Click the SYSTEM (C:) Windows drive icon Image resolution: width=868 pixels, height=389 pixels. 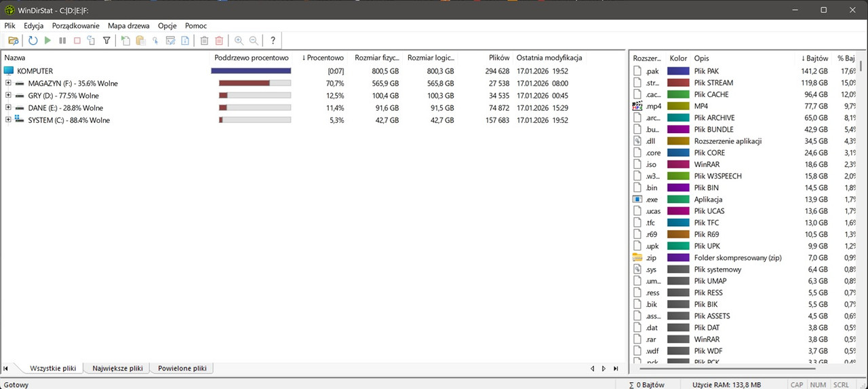click(20, 119)
